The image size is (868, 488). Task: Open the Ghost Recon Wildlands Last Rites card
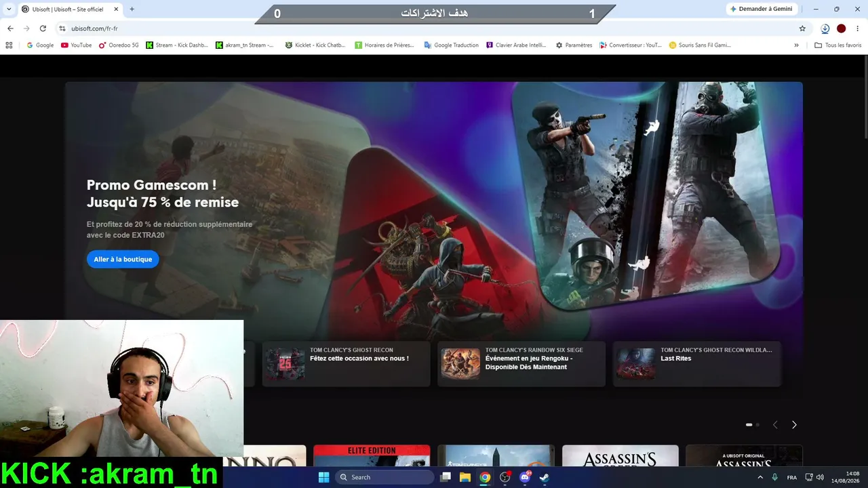(x=697, y=364)
